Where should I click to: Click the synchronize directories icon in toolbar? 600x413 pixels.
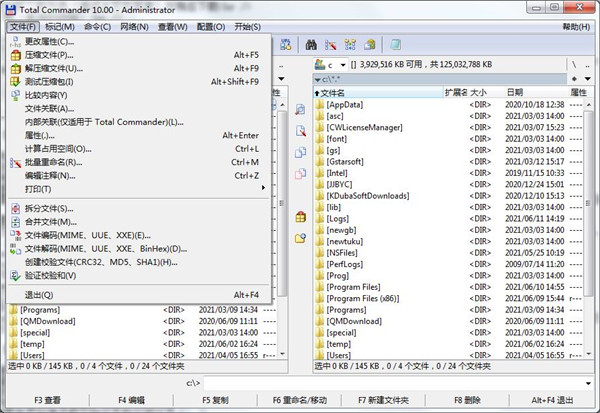pyautogui.click(x=349, y=45)
